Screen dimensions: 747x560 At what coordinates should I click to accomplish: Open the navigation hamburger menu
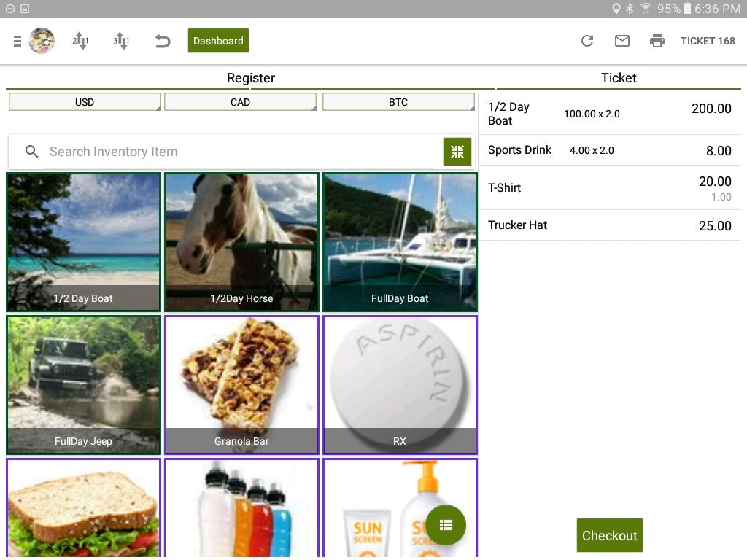(x=17, y=41)
